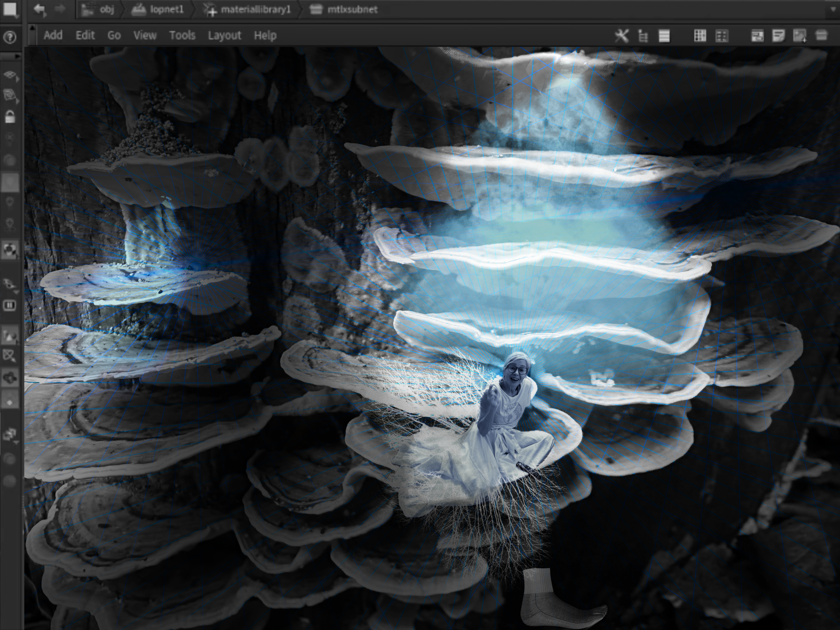Open the Go menu
The image size is (840, 630).
click(x=114, y=35)
